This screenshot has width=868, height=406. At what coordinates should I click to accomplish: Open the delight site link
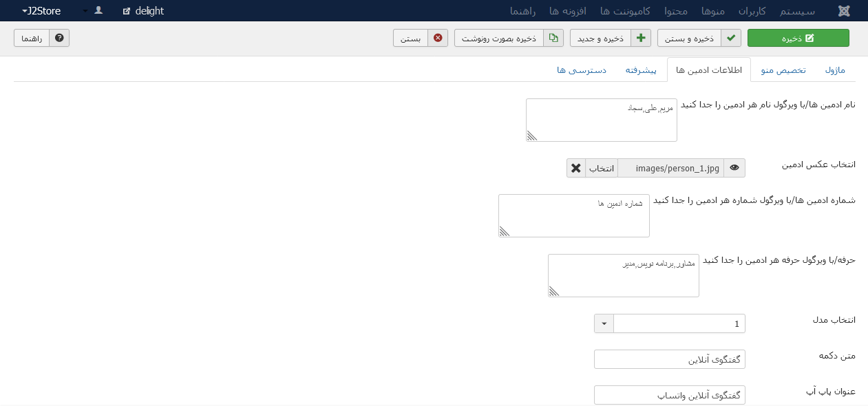coord(144,10)
